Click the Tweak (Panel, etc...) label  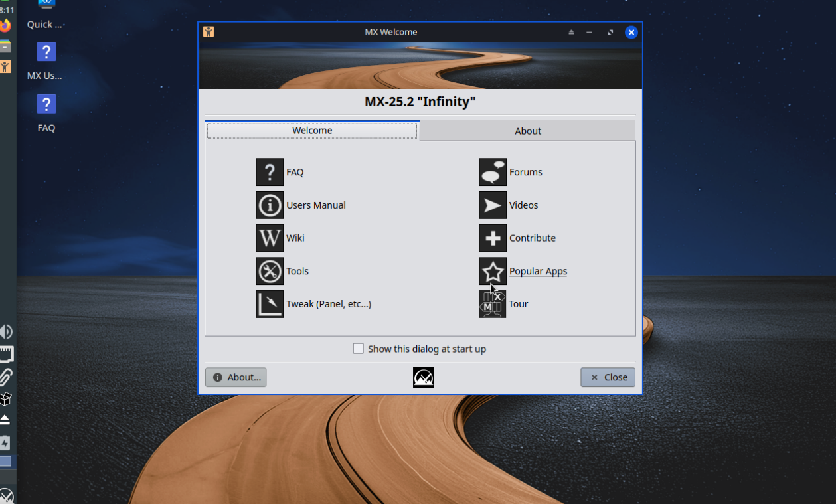329,304
